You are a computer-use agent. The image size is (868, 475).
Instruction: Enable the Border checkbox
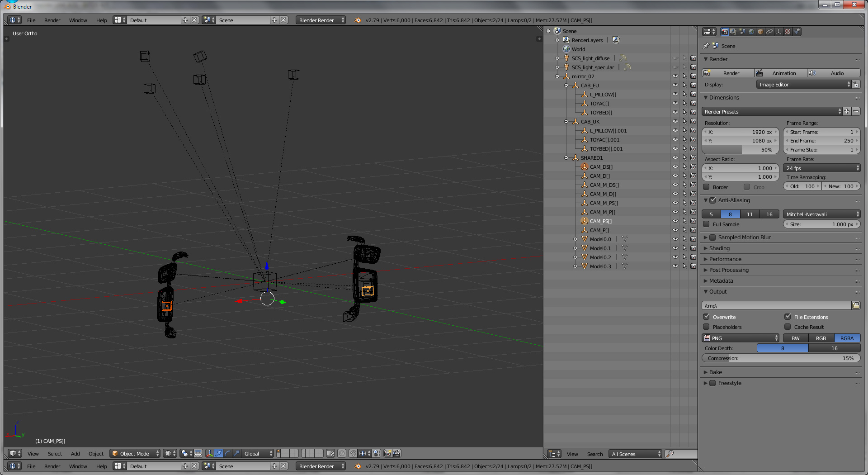click(707, 187)
